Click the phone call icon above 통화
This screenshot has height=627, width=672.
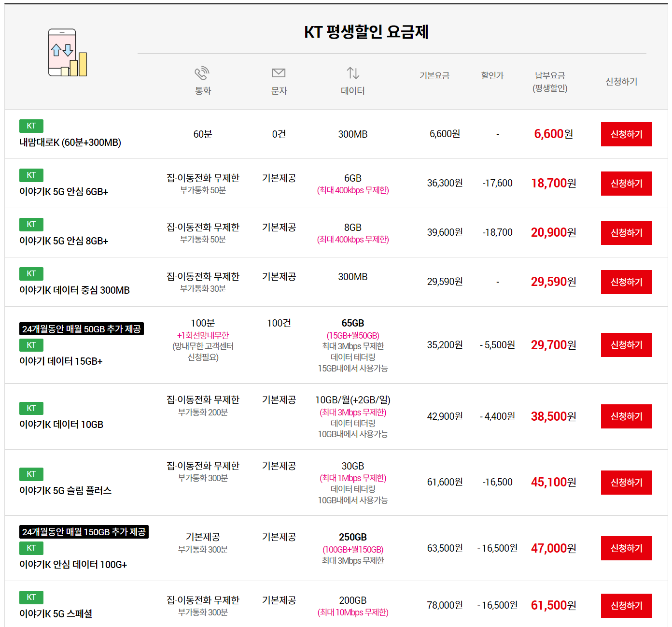(x=202, y=73)
